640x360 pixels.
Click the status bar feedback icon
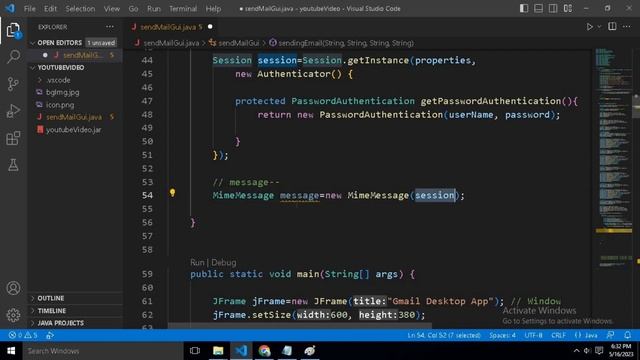611,335
